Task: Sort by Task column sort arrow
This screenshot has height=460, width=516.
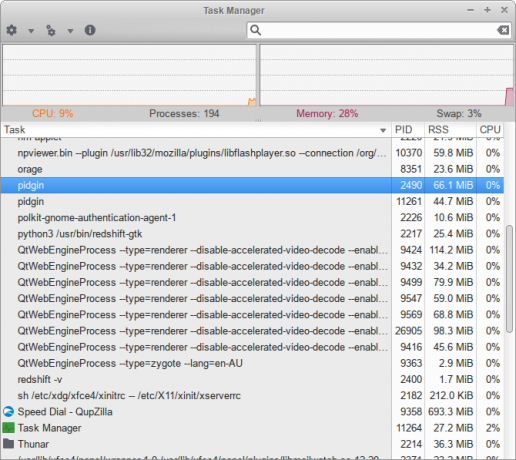Action: (383, 130)
